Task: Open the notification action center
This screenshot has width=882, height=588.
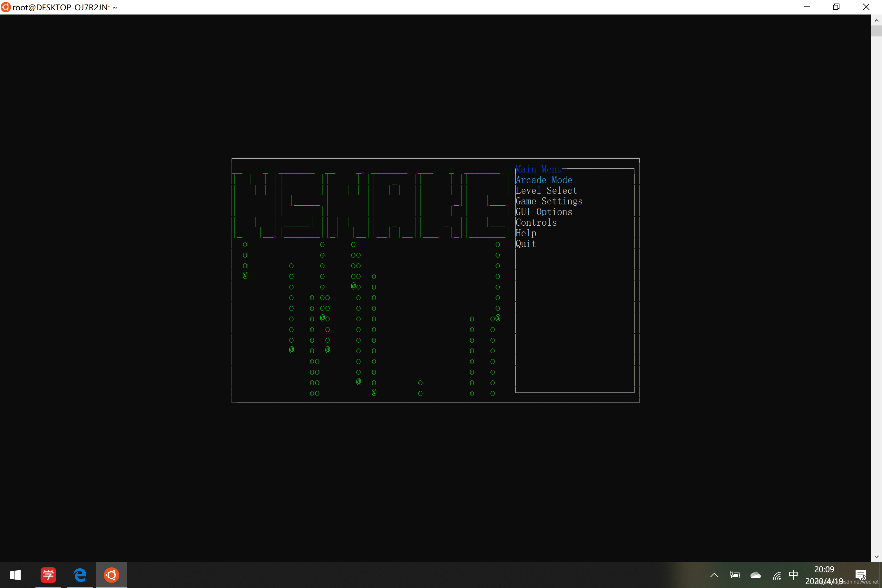Action: (x=860, y=575)
